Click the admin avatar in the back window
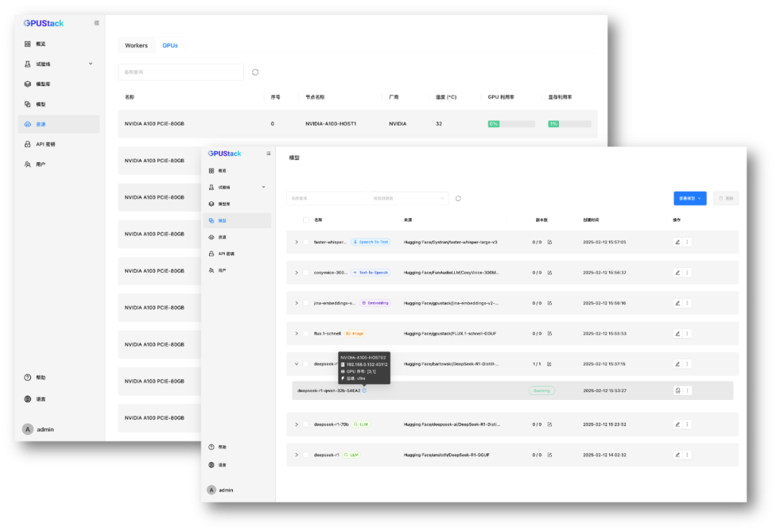776x532 pixels. (28, 429)
